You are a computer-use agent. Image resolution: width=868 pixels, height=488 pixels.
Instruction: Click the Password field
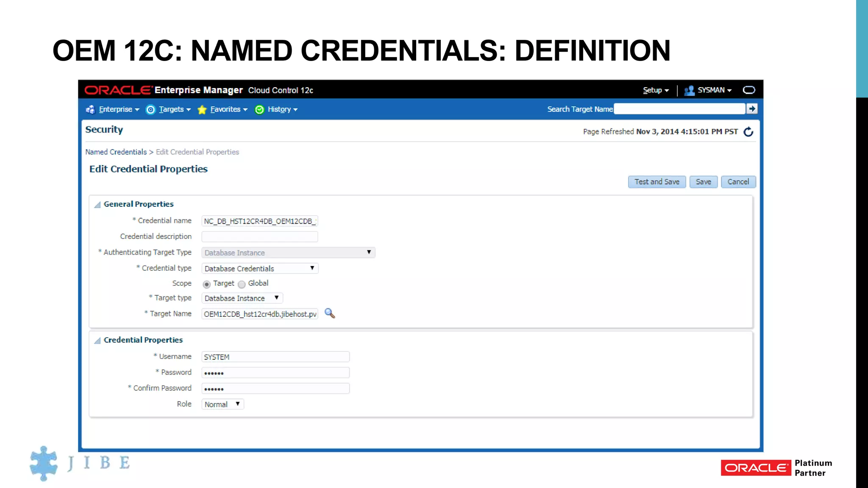(x=275, y=373)
